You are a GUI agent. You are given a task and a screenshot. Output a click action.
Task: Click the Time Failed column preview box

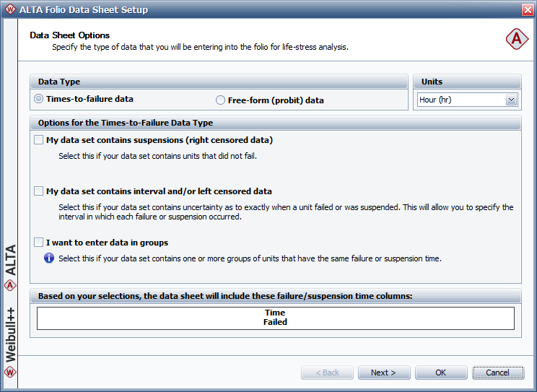pyautogui.click(x=275, y=318)
